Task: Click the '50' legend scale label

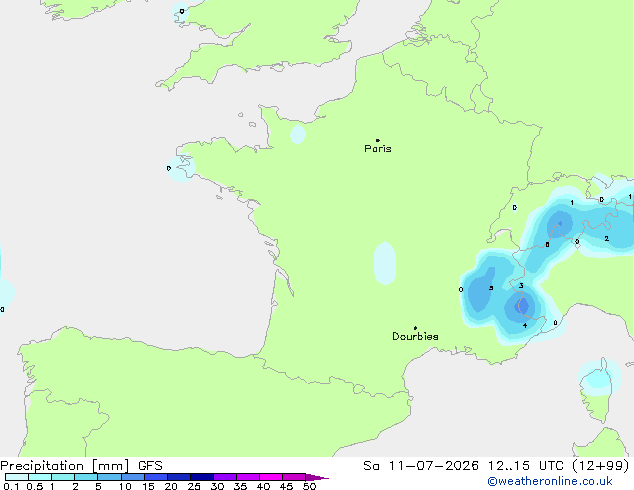Action: (x=309, y=486)
